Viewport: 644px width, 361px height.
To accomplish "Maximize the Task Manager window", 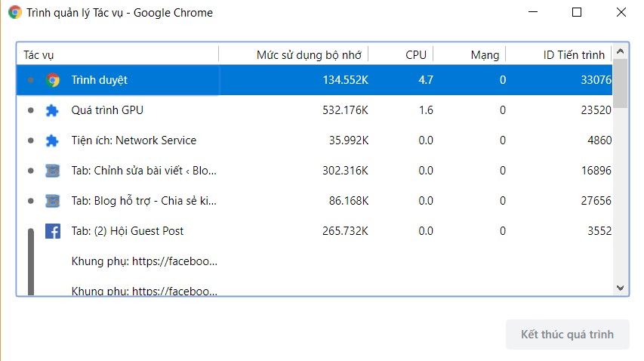I will click(577, 12).
